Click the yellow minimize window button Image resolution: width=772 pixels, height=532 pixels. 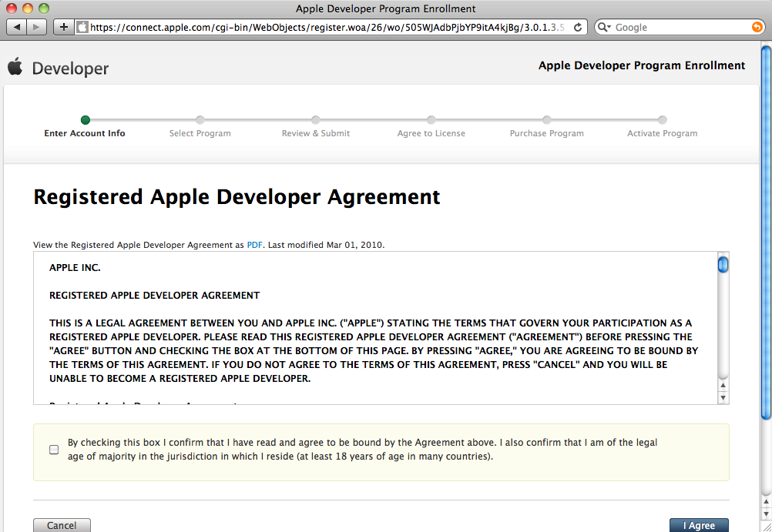tap(28, 8)
